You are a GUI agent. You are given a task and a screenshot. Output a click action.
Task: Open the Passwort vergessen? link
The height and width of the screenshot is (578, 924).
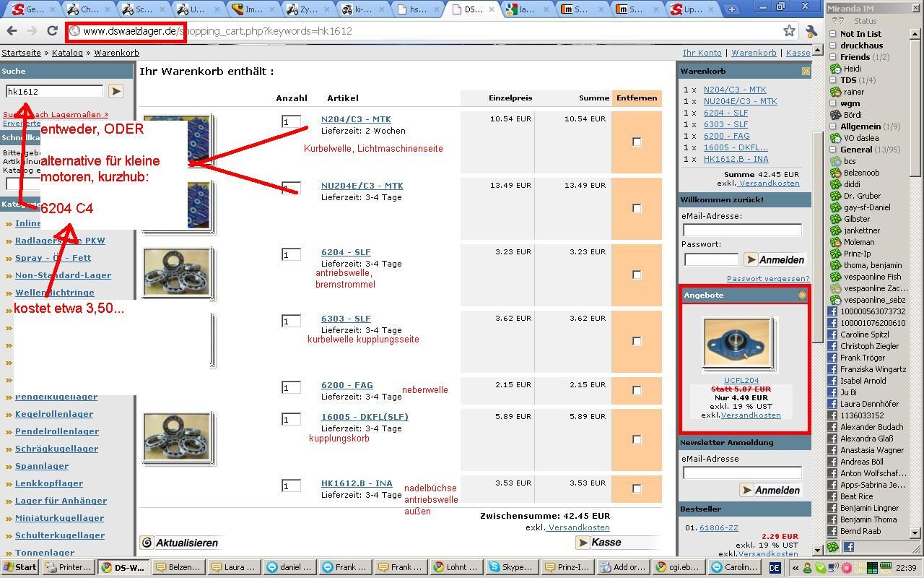click(x=767, y=278)
